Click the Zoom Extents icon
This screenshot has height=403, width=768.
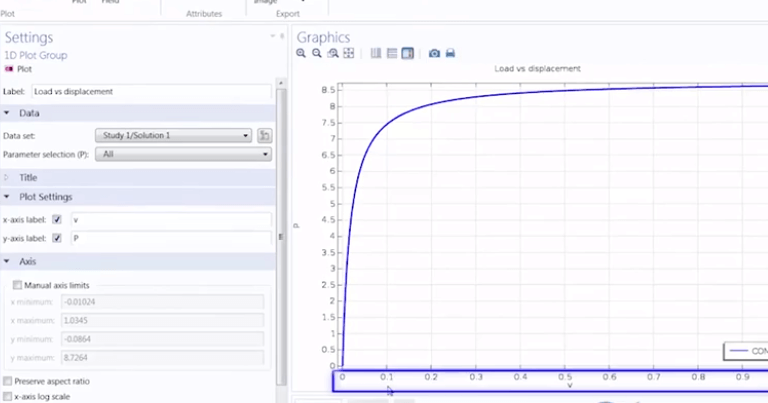tap(348, 53)
